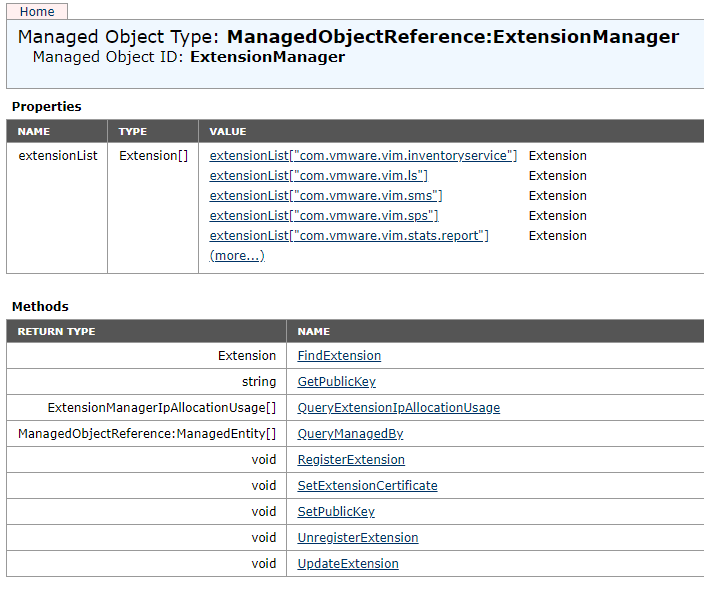Open the UnregisterExtension method
The height and width of the screenshot is (596, 704).
pyautogui.click(x=358, y=538)
